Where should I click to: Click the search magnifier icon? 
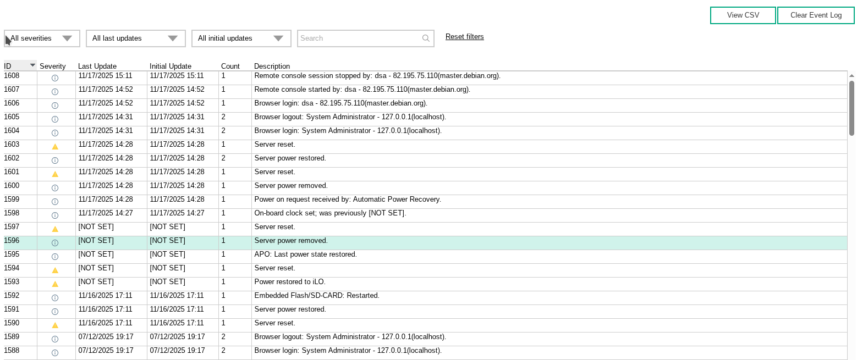[x=425, y=38]
